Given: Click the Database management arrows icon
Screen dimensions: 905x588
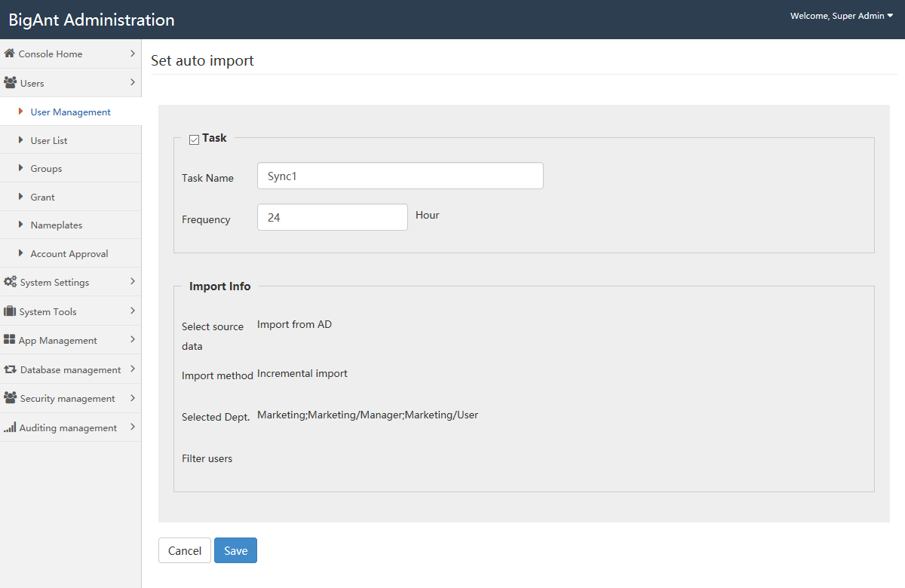Looking at the screenshot, I should pos(11,369).
